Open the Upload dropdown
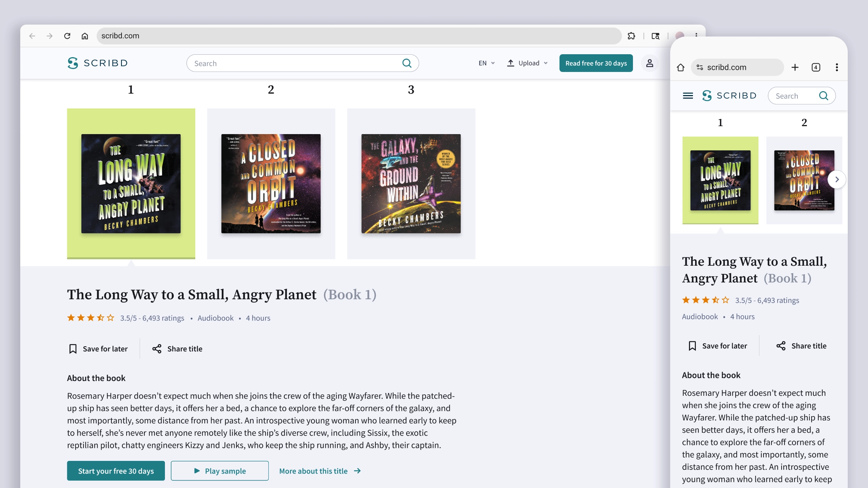The image size is (868, 488). [x=527, y=63]
